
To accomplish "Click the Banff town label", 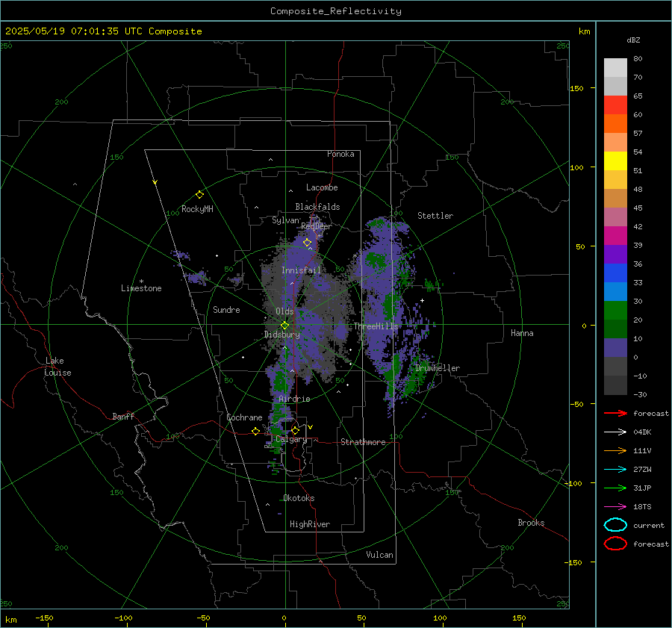I will pyautogui.click(x=123, y=417).
